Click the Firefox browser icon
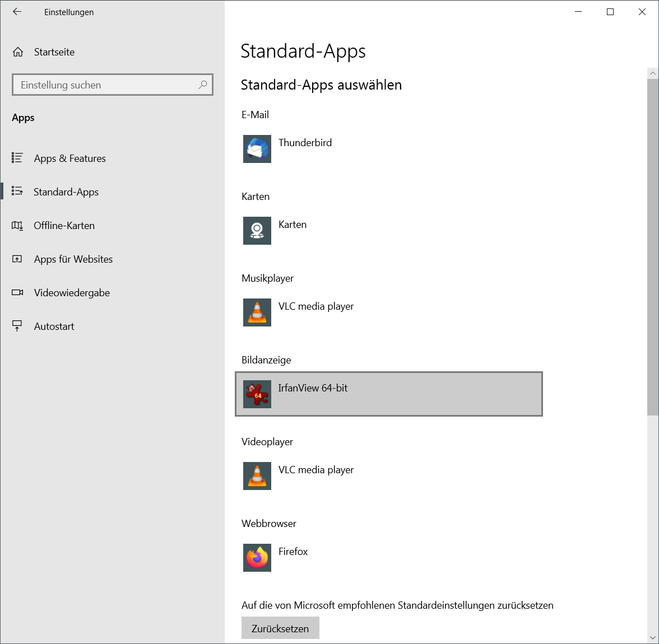The height and width of the screenshot is (644, 659). click(x=257, y=558)
